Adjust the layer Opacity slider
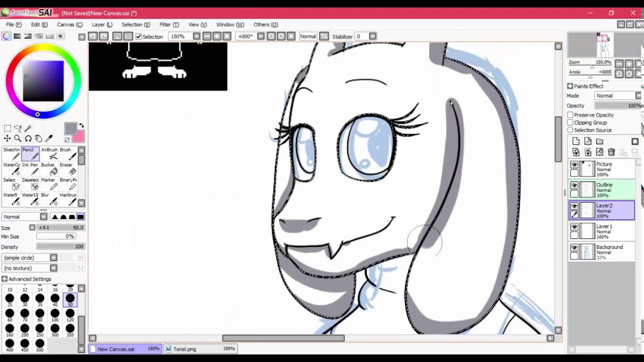Image resolution: width=644 pixels, height=362 pixels. pos(618,106)
